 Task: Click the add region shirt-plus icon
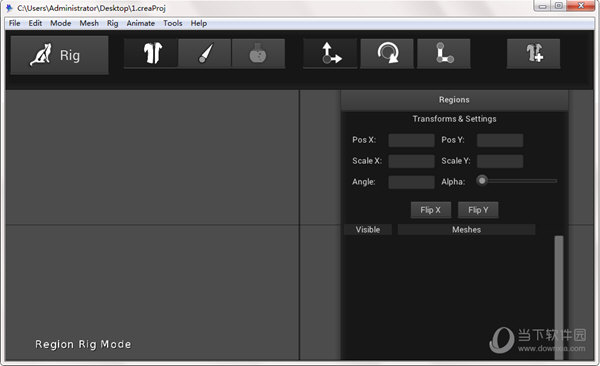pos(533,53)
